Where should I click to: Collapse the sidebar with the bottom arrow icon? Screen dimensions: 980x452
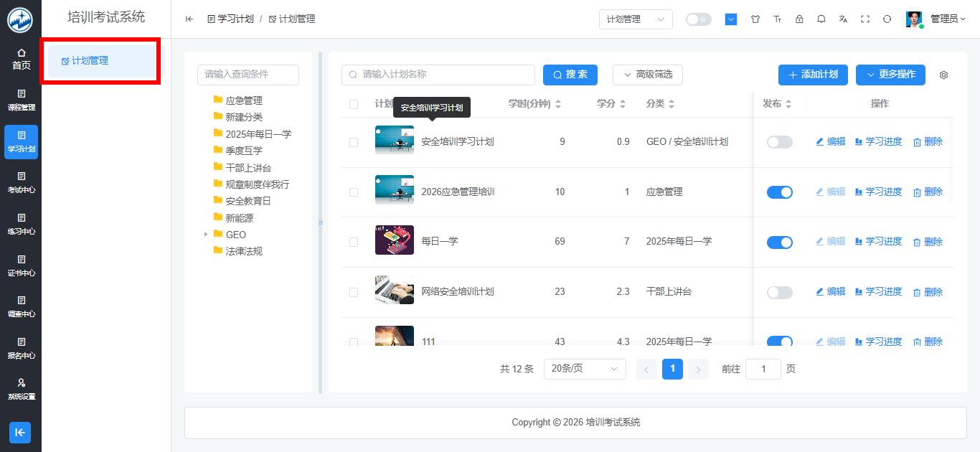coord(19,433)
